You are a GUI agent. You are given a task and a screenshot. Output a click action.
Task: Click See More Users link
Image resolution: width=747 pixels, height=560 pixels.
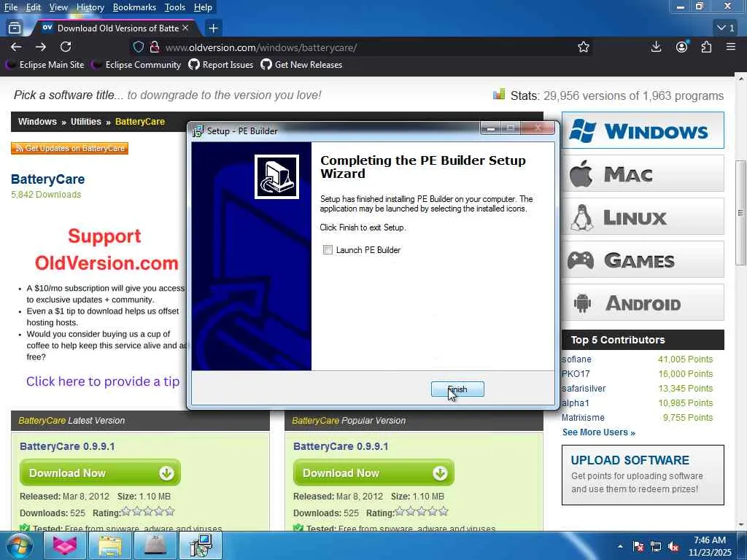[598, 432]
